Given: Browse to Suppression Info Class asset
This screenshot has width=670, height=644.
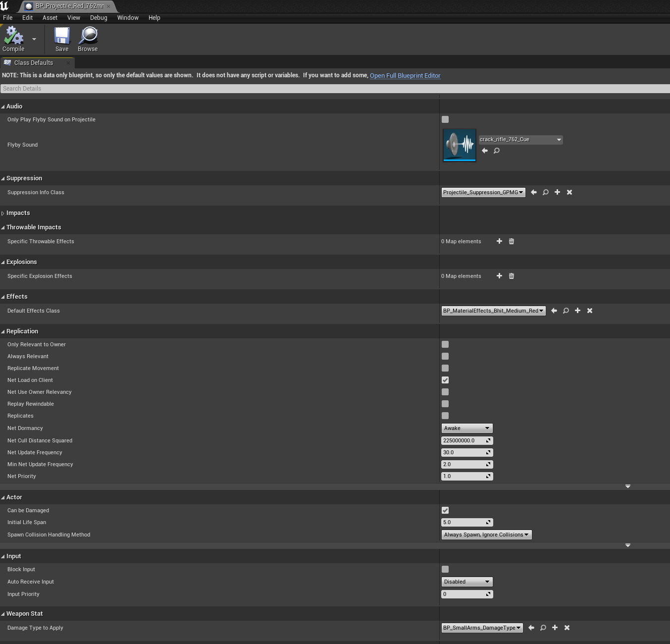Looking at the screenshot, I should pos(546,192).
